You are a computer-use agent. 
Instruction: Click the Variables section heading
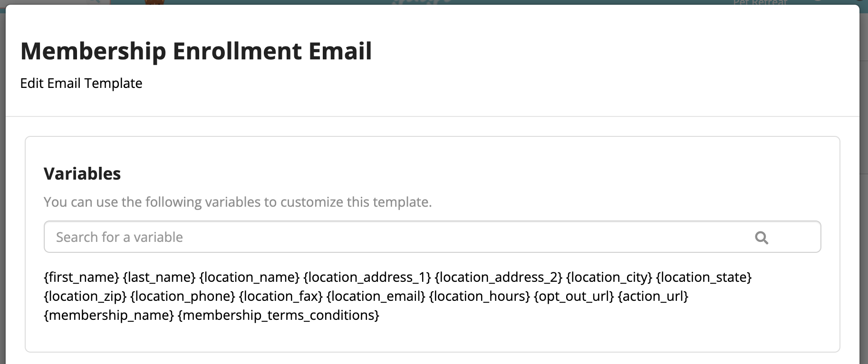[82, 173]
